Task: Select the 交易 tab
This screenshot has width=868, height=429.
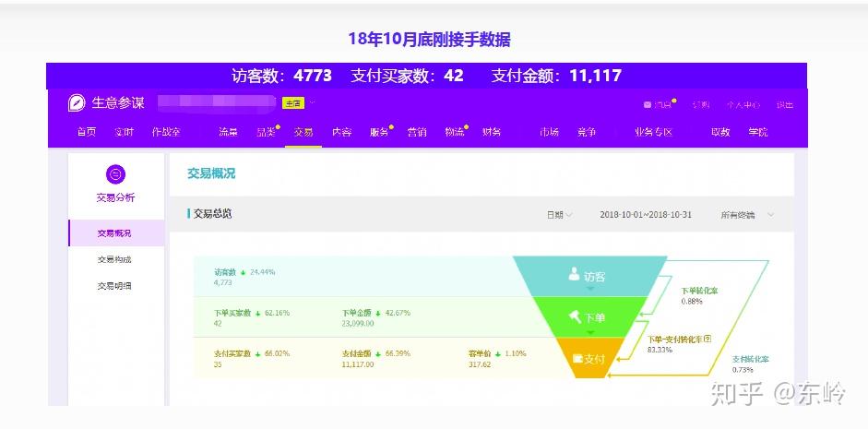Action: 303,132
